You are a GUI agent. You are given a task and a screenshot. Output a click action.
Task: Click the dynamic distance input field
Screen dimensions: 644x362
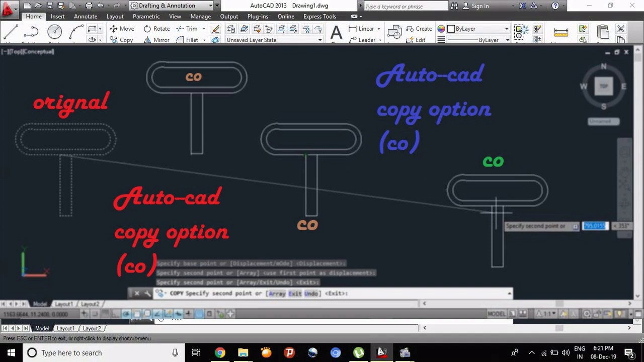pyautogui.click(x=595, y=226)
